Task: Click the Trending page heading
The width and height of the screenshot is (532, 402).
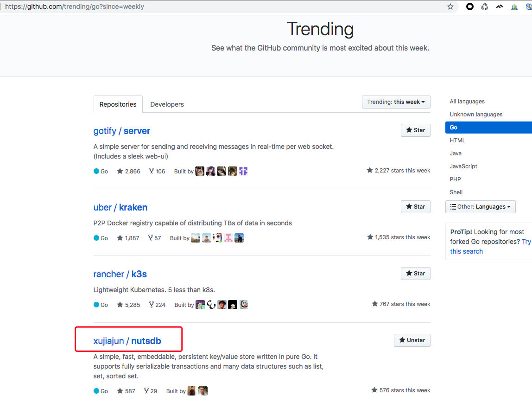Action: click(320, 29)
